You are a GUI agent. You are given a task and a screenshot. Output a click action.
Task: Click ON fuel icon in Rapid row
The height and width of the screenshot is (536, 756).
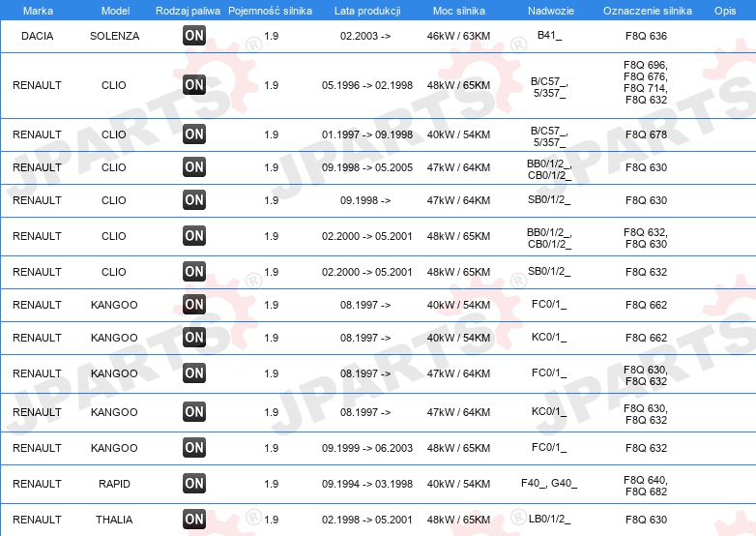coord(194,484)
